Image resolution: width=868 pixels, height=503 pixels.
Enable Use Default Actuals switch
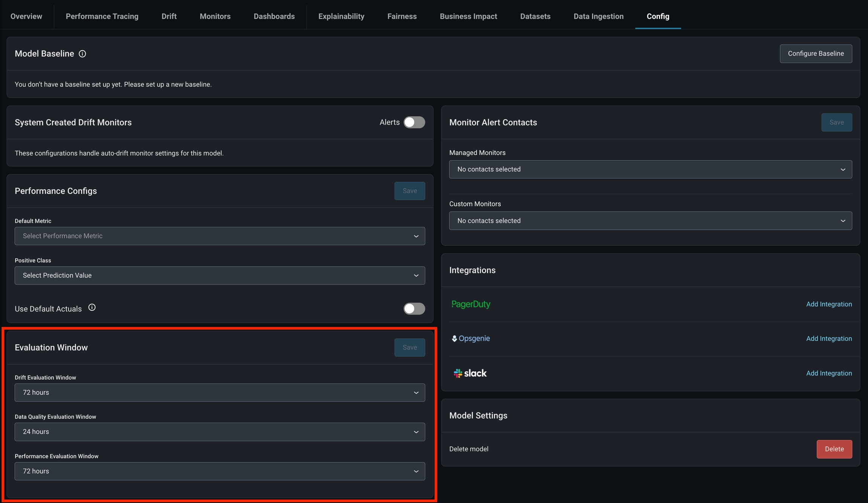(x=414, y=309)
